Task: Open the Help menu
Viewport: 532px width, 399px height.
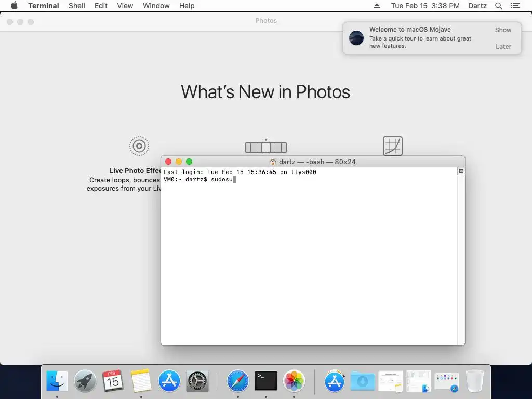Action: point(187,6)
